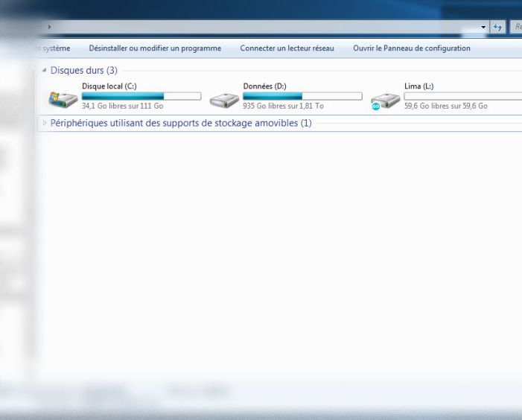Expand the removable storage devices group
The width and height of the screenshot is (522, 420).
pyautogui.click(x=44, y=123)
